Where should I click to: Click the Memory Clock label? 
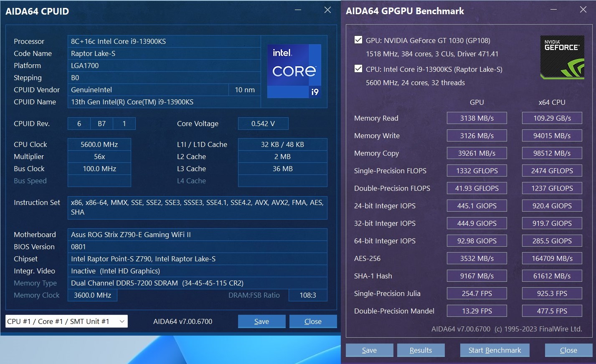click(37, 295)
